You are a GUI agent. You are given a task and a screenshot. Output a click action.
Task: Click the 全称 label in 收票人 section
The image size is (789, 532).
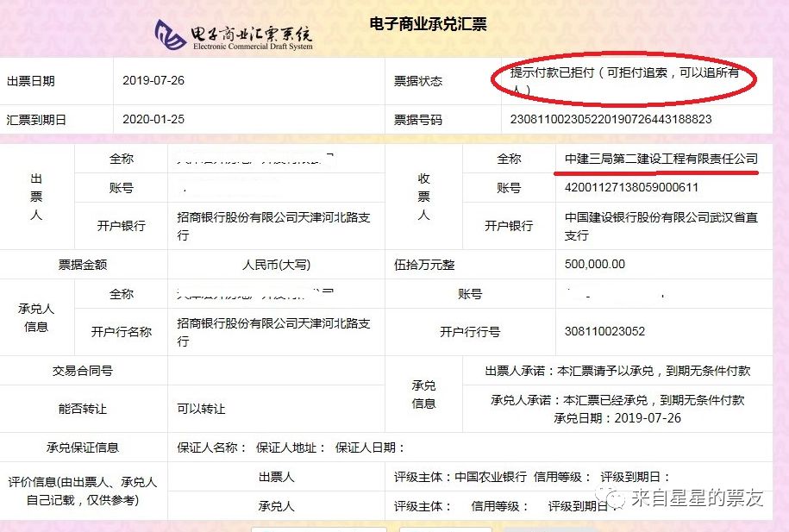click(x=509, y=159)
